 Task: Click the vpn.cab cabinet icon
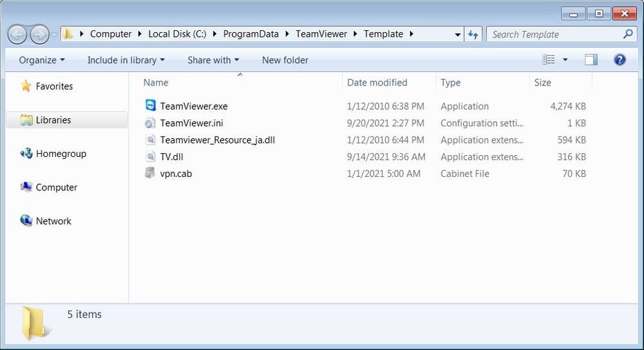pos(150,172)
